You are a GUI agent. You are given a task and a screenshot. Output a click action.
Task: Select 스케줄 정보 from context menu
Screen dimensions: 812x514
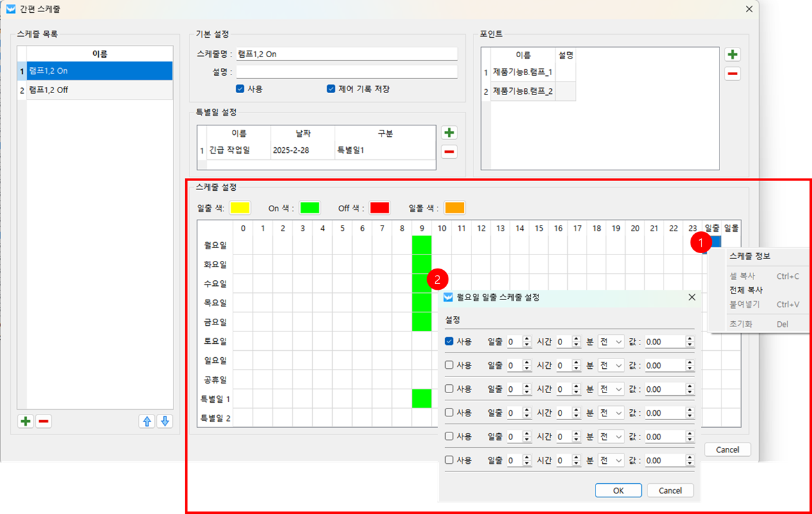click(750, 256)
